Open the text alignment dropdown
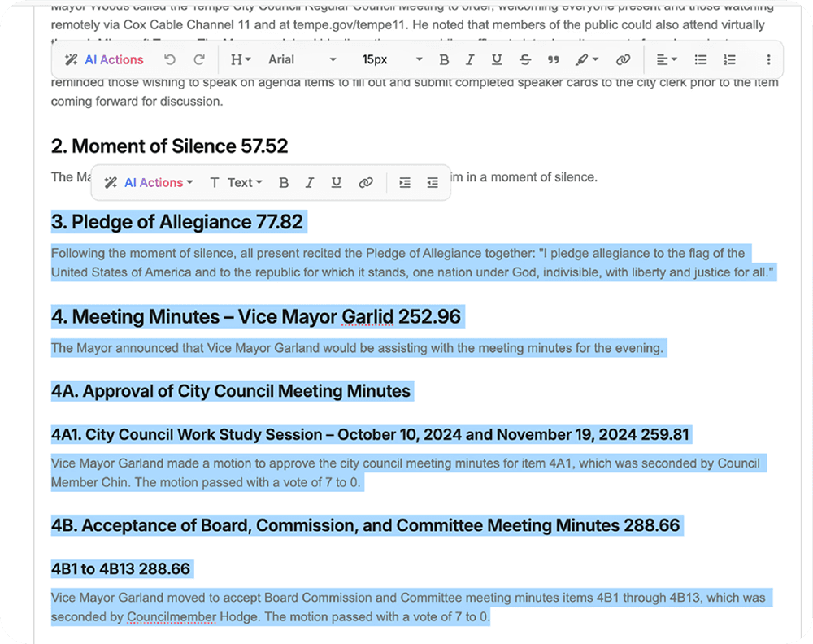Viewport: 813px width, 644px height. click(667, 59)
